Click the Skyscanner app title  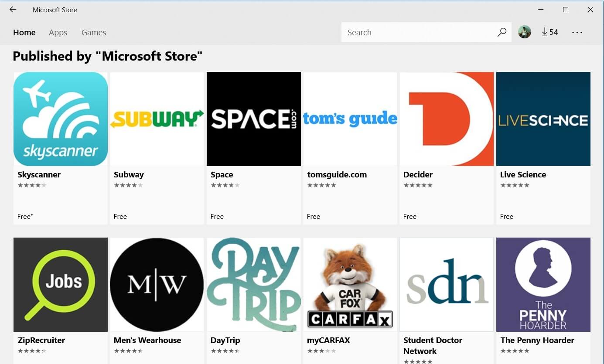[39, 174]
